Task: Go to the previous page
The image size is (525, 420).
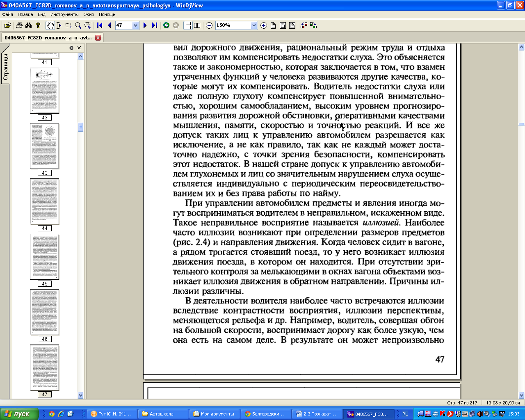Action: (x=109, y=25)
